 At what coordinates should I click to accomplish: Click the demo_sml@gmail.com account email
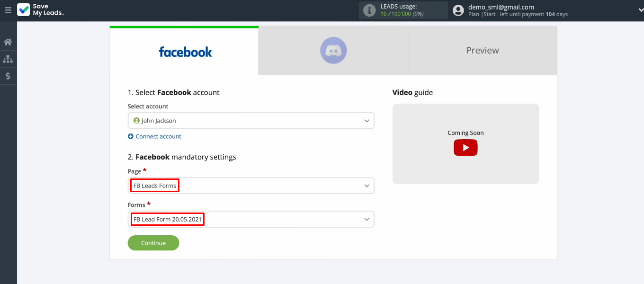pyautogui.click(x=501, y=7)
